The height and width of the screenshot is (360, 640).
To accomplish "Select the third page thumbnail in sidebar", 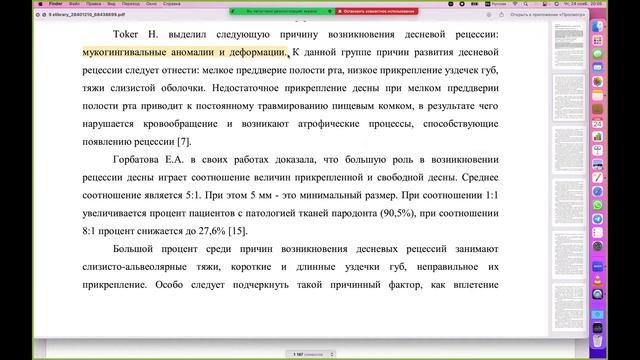I will [x=569, y=150].
